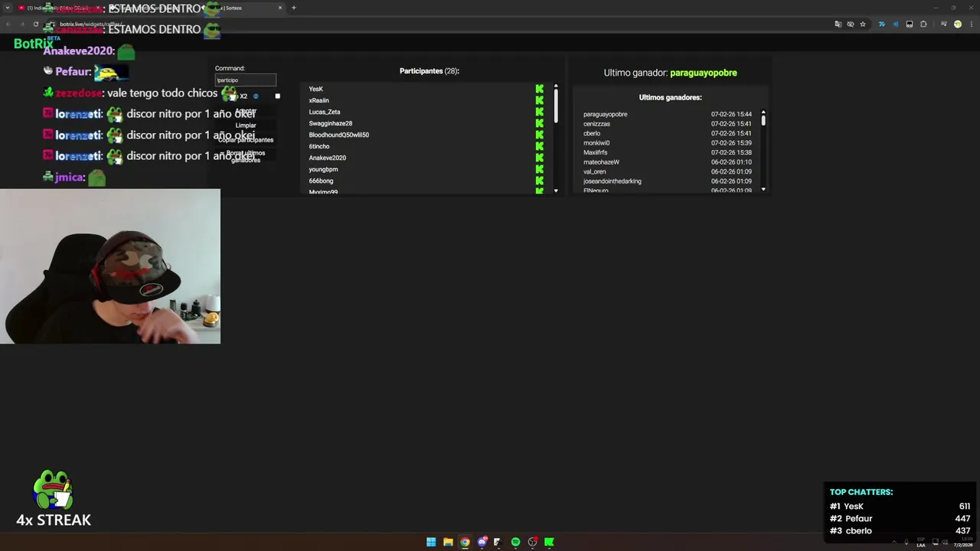980x551 pixels.
Task: Click the Ultimos ganadores scroll-down arrow
Action: click(763, 189)
